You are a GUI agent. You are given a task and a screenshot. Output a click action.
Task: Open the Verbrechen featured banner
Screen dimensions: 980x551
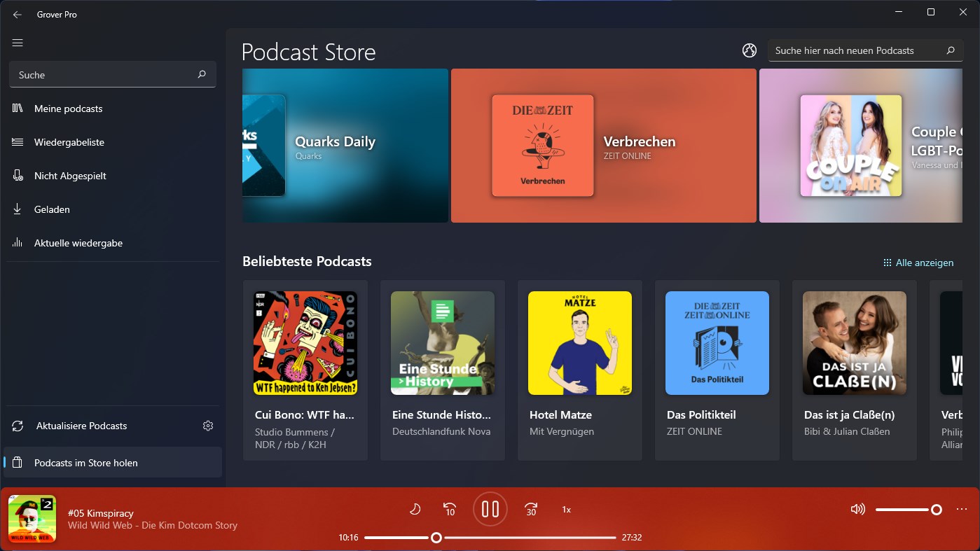(x=604, y=146)
